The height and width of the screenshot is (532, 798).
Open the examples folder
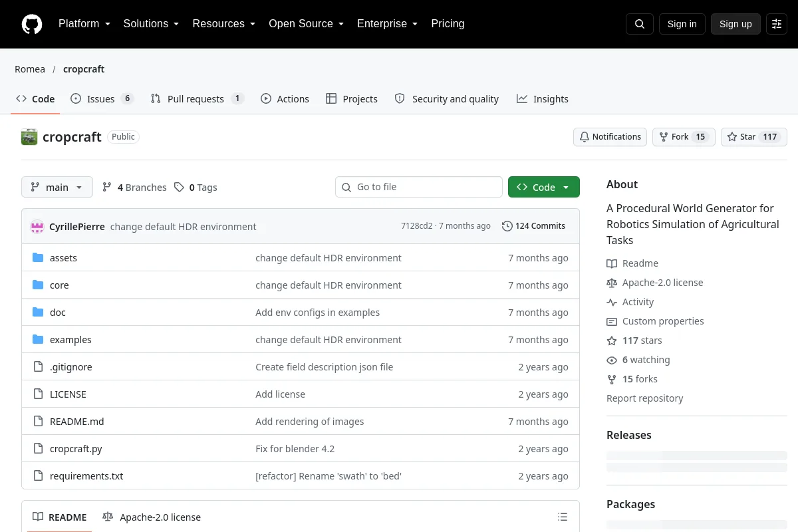[x=70, y=340]
